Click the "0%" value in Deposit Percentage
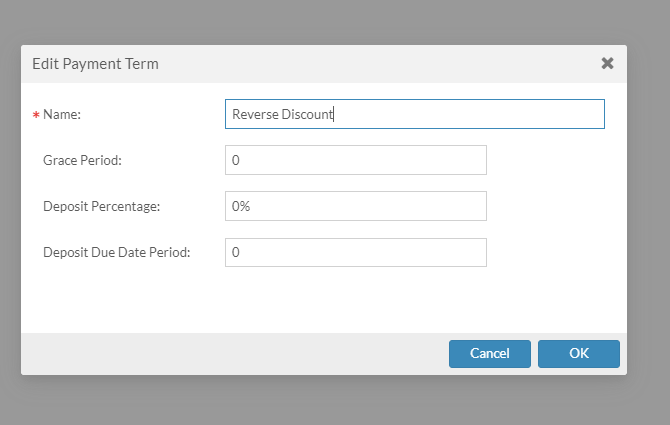This screenshot has height=425, width=670. tap(241, 206)
